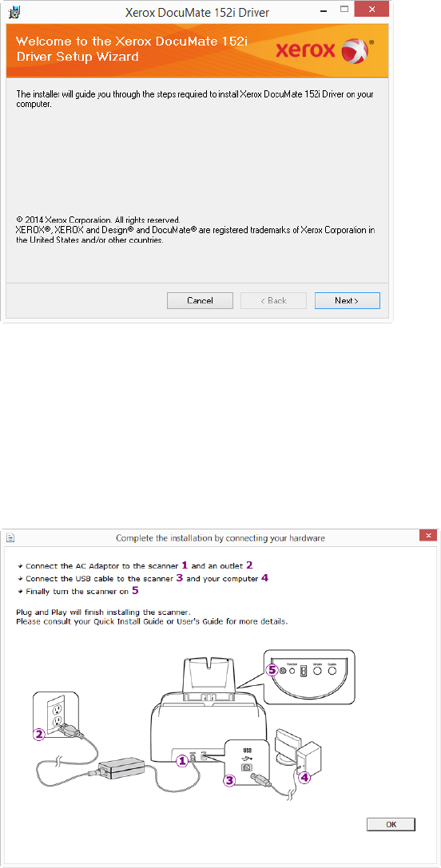
Task: Cancel the Xerox driver setup wizard
Action: [x=200, y=300]
